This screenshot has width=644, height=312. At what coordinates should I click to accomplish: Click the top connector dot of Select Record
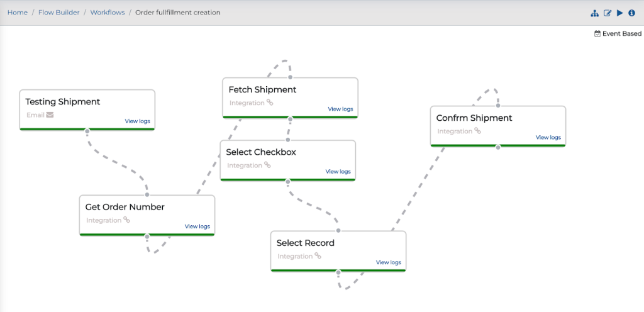[338, 230]
